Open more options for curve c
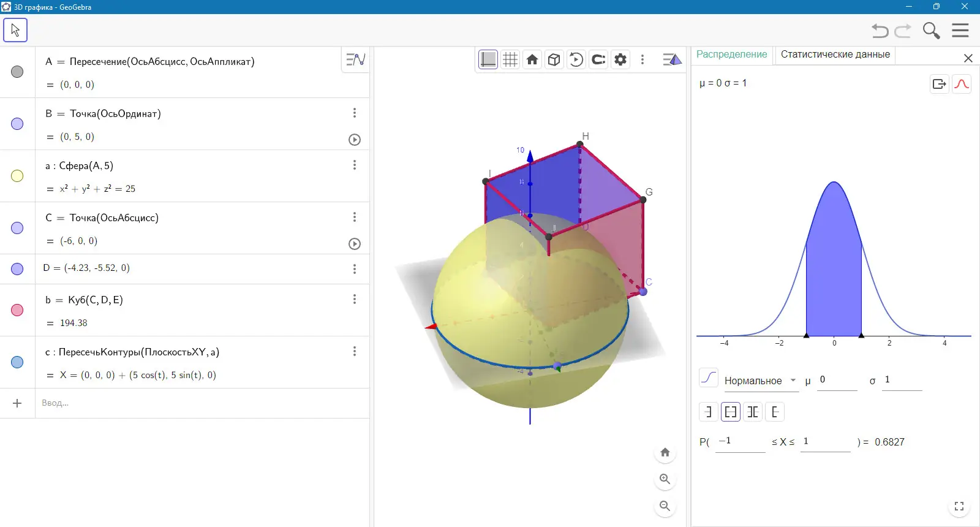 [355, 351]
